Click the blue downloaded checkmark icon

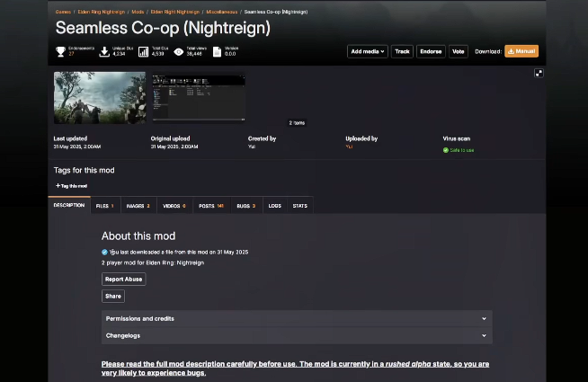[104, 252]
